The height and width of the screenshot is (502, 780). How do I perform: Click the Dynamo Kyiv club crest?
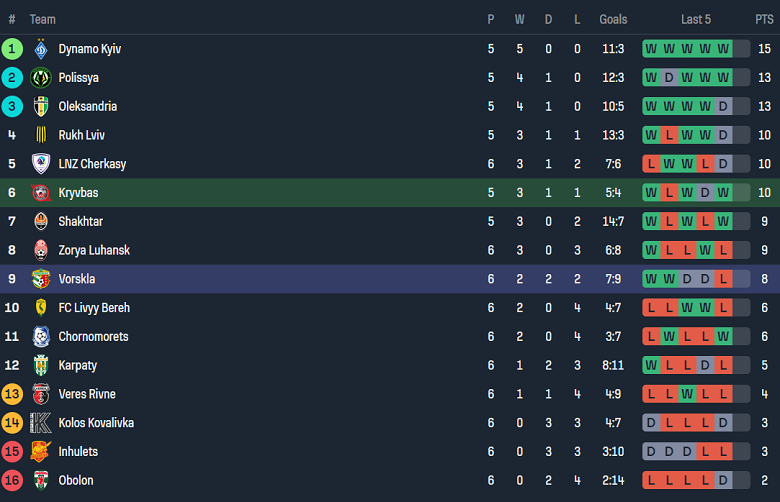coord(41,49)
